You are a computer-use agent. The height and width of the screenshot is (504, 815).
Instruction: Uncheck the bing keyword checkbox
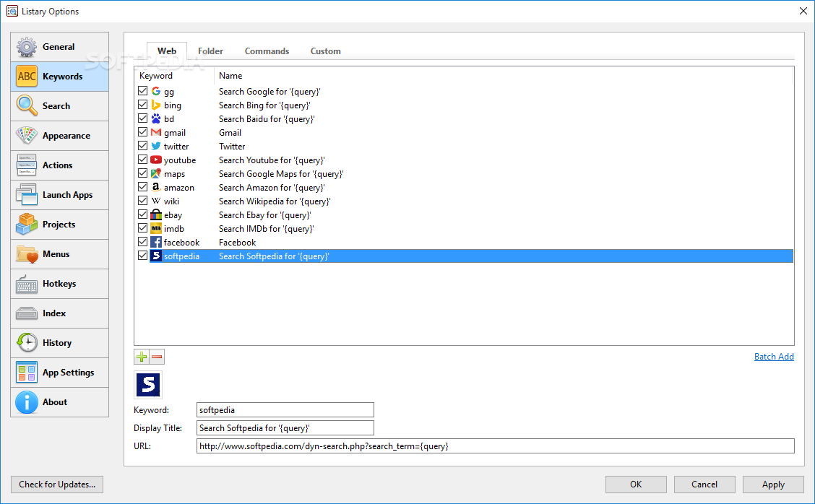tap(142, 105)
